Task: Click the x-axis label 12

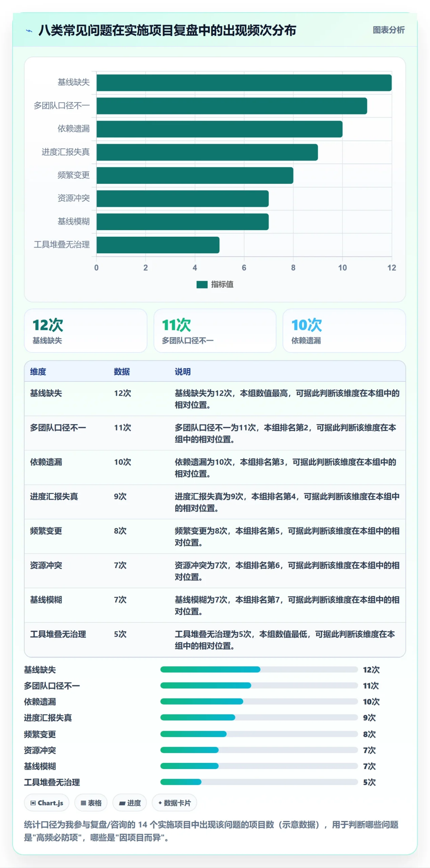Action: click(391, 268)
